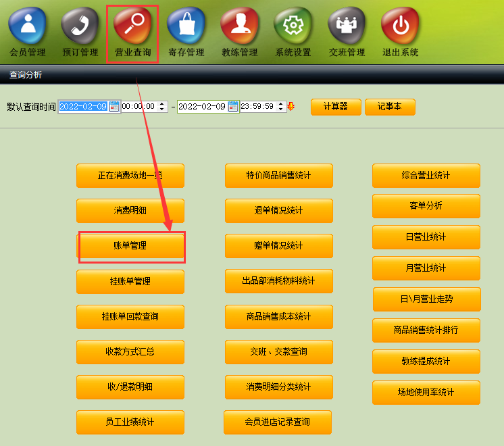Open 月营业统计 button
The image size is (504, 446).
tap(426, 268)
